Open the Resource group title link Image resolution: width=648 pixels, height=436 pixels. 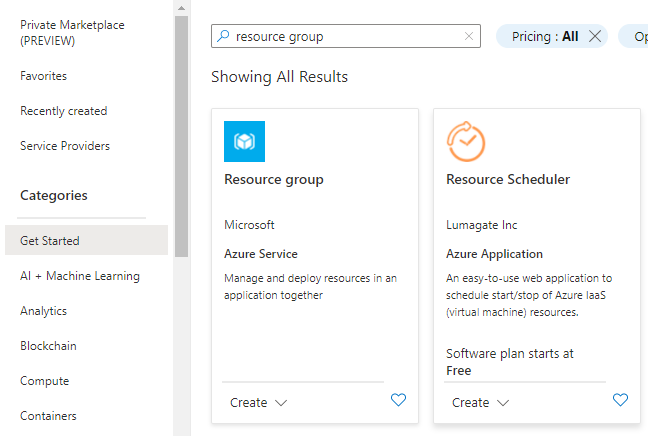[x=274, y=180]
